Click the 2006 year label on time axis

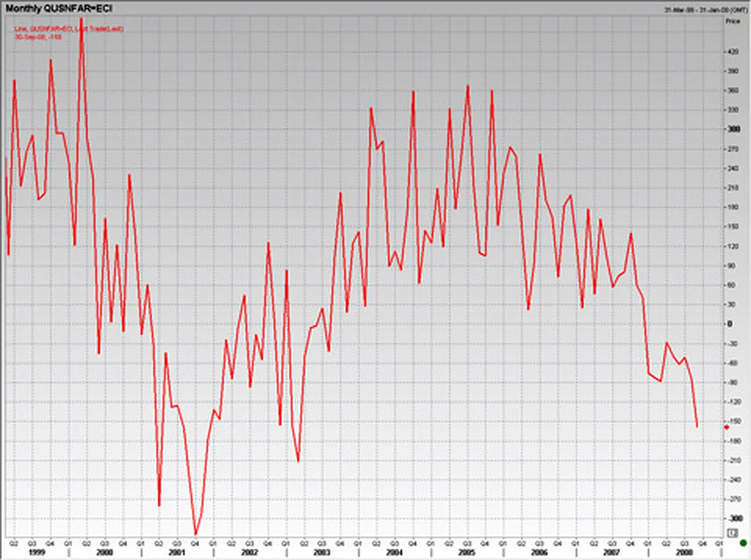click(539, 552)
